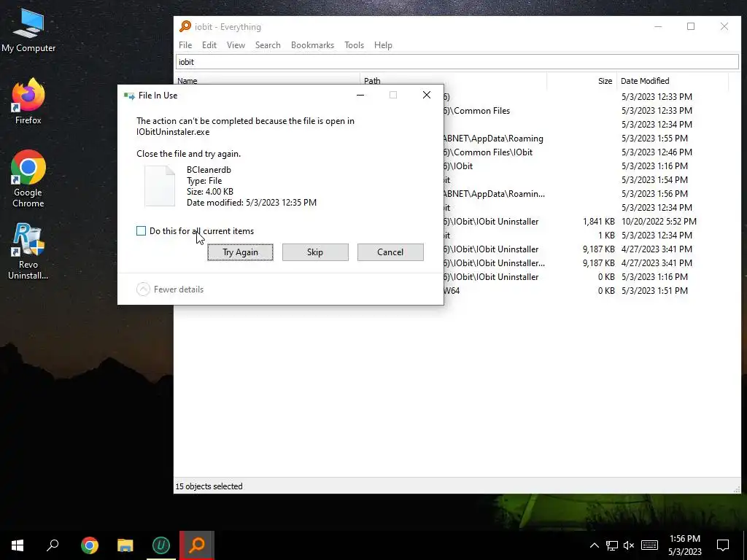Open the taskbar clock and date
The image size is (747, 560).
tap(684, 545)
